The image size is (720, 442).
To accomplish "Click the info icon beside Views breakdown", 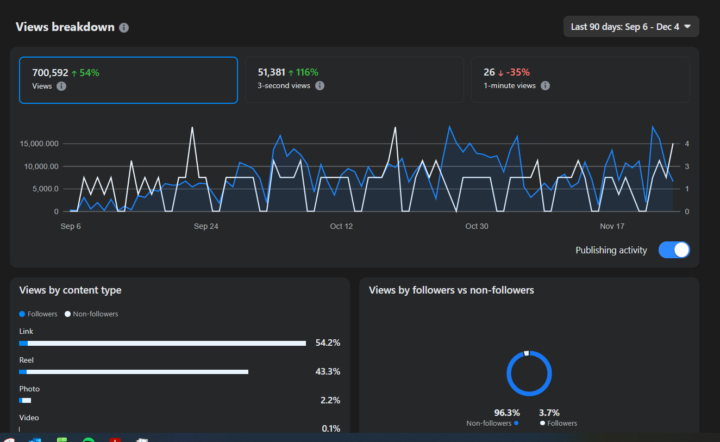I will (124, 28).
